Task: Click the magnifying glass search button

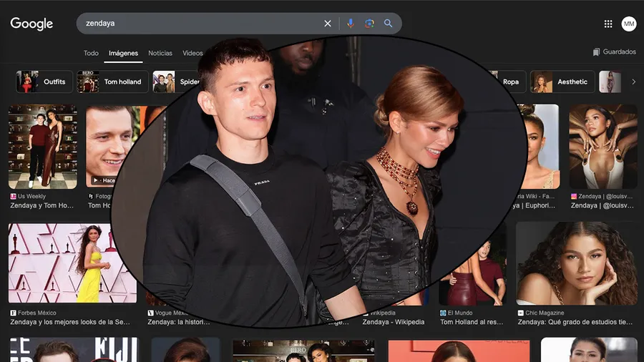Action: pyautogui.click(x=388, y=24)
